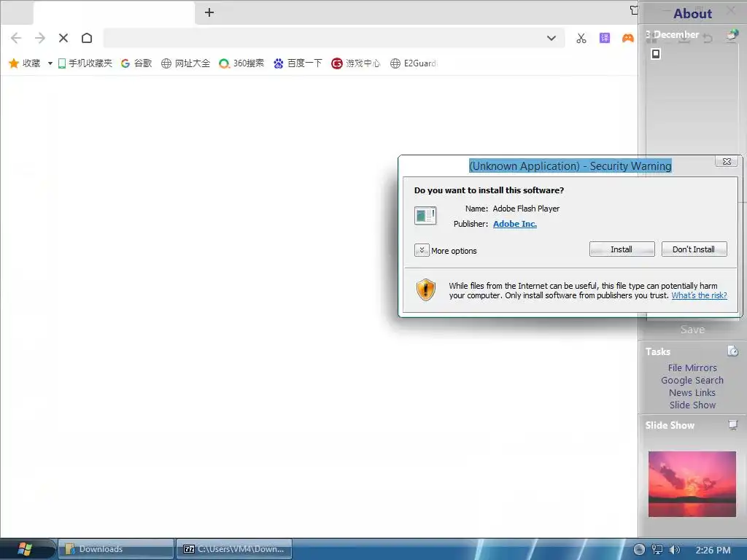Image resolution: width=747 pixels, height=560 pixels.
Task: Open Slide Show in Tasks list
Action: click(692, 405)
